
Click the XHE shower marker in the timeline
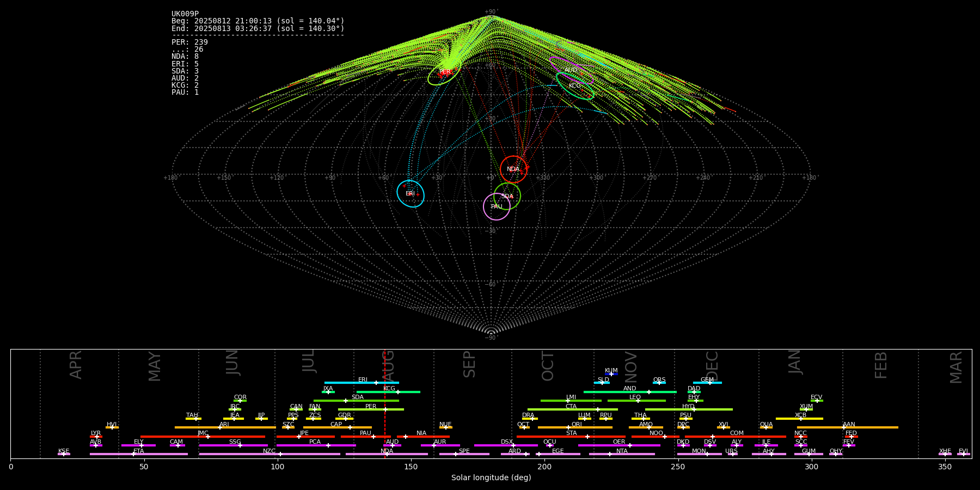(945, 454)
